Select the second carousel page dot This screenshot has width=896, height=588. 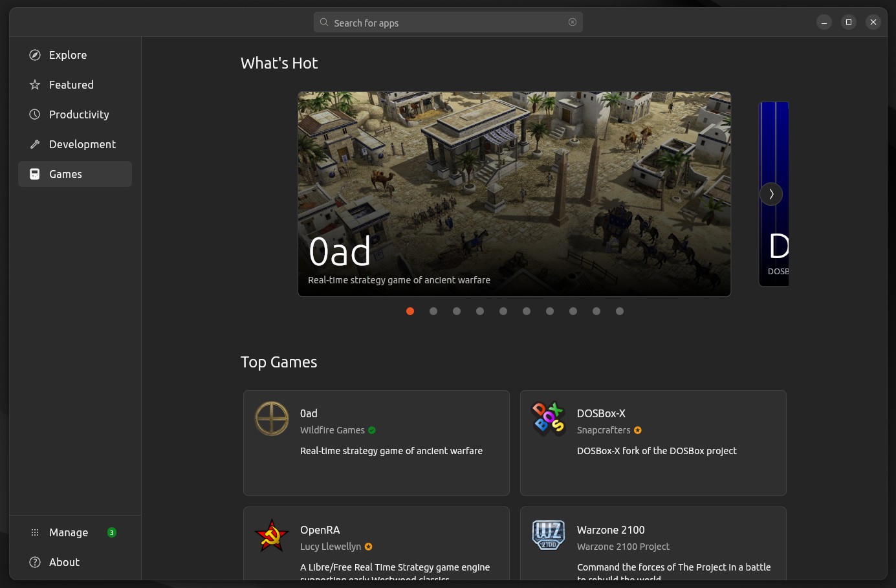pyautogui.click(x=433, y=311)
